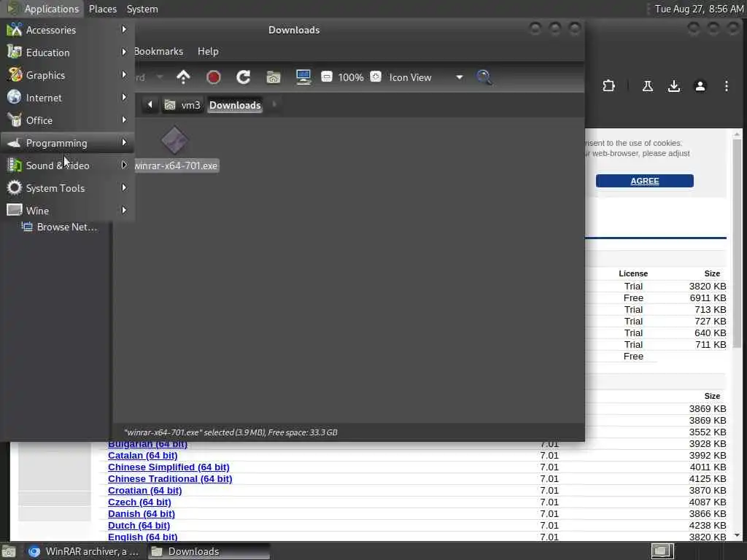Switch to Downloads taskbar item
The image size is (747, 560).
208,551
